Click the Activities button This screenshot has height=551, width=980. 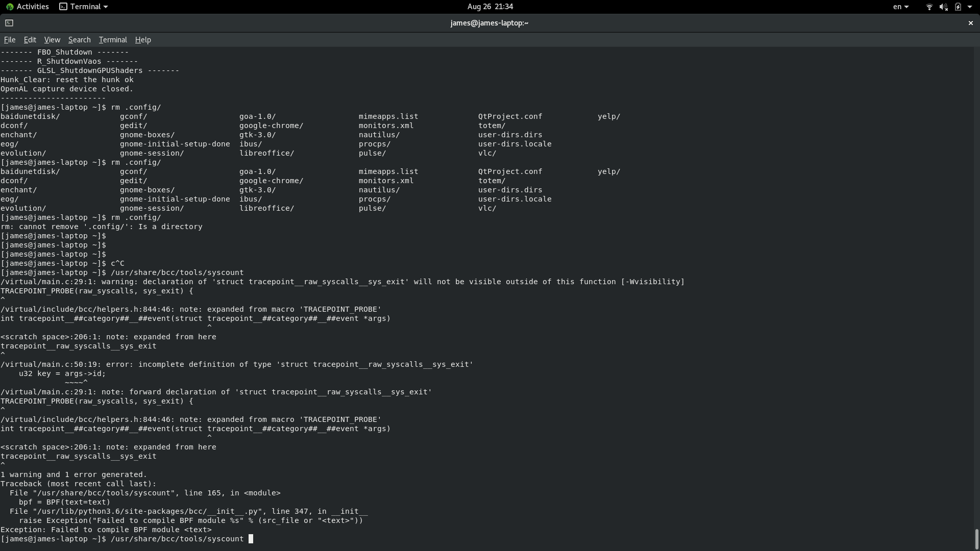click(32, 7)
